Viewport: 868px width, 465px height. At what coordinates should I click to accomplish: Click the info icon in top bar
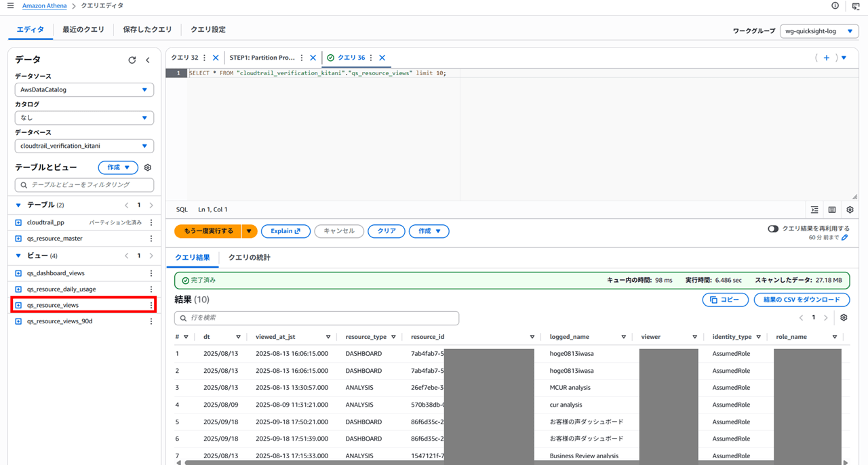(x=835, y=5)
